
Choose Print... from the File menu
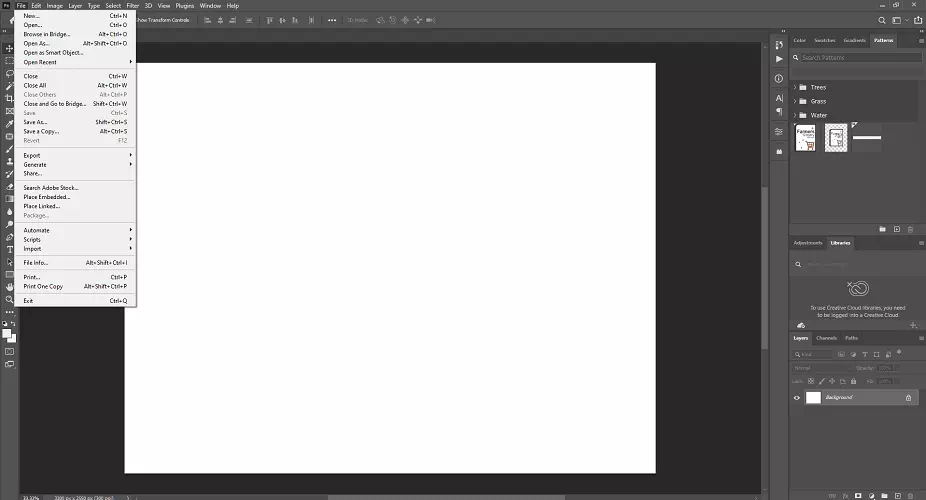click(x=76, y=277)
